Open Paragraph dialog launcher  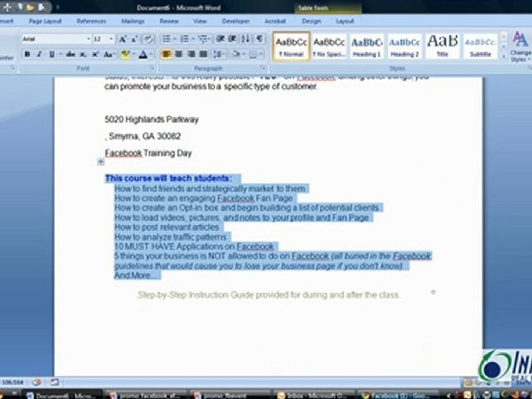(263, 68)
